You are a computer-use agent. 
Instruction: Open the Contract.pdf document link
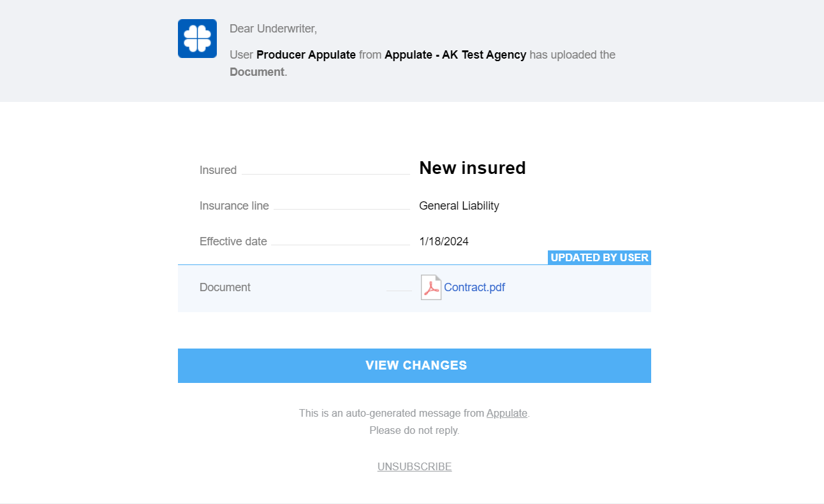475,287
